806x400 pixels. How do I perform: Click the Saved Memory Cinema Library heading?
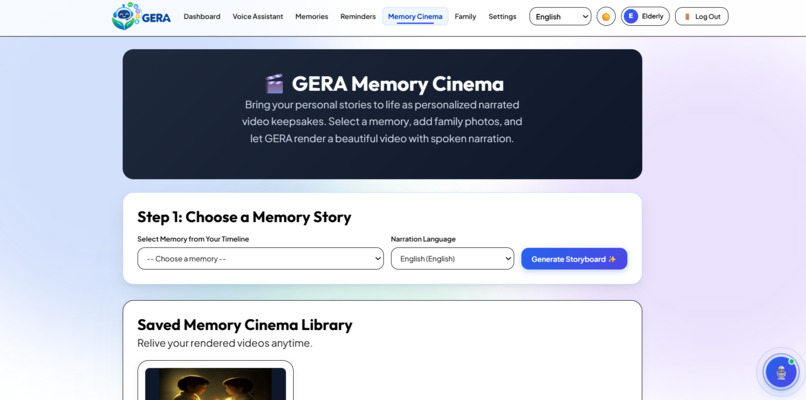245,325
